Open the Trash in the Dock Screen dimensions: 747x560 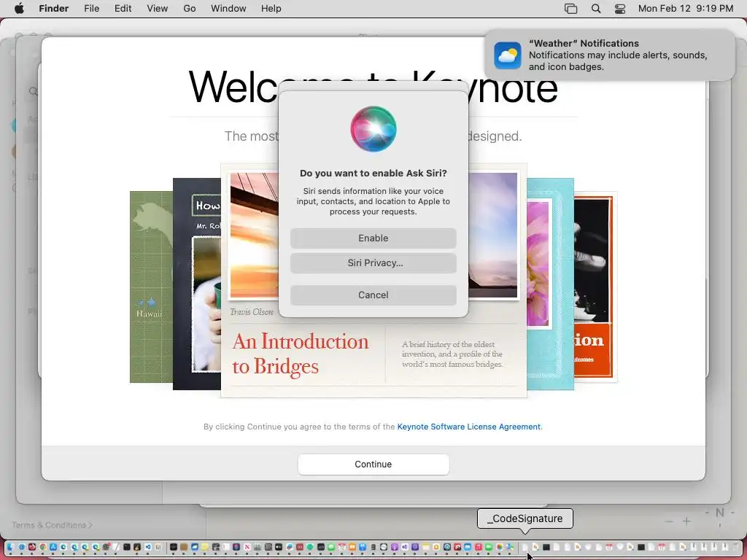coord(735,547)
